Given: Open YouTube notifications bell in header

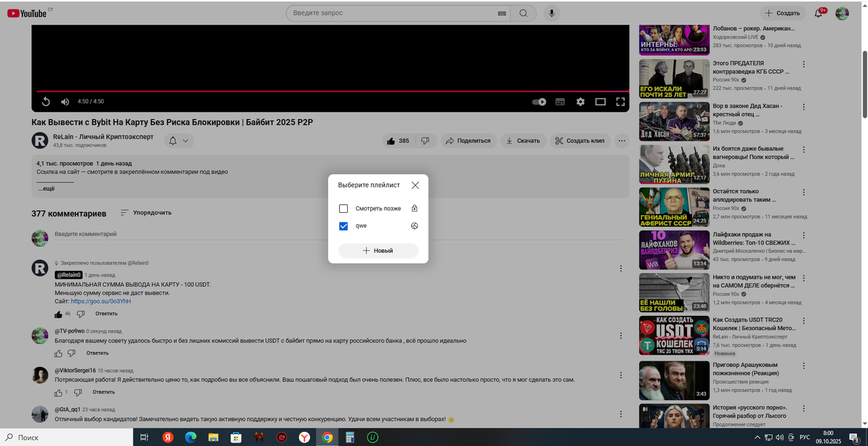Looking at the screenshot, I should (818, 13).
